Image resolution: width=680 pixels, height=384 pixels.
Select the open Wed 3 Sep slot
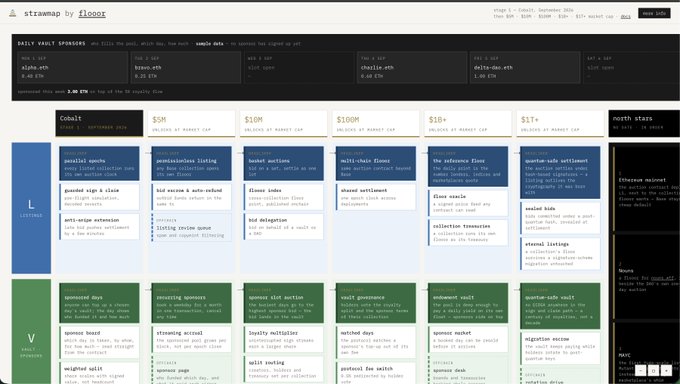pos(299,67)
